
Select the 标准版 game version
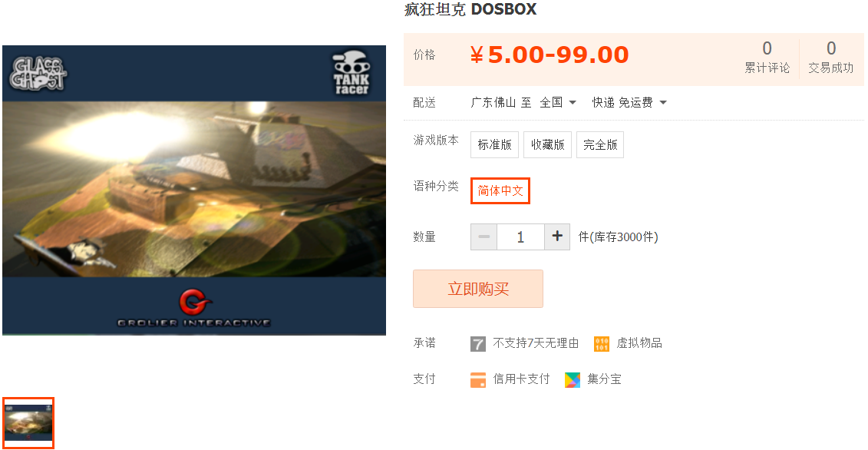point(494,144)
